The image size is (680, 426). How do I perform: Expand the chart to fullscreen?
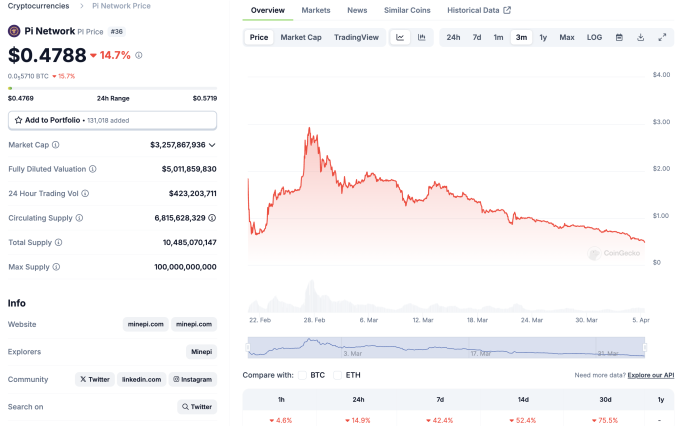662,37
